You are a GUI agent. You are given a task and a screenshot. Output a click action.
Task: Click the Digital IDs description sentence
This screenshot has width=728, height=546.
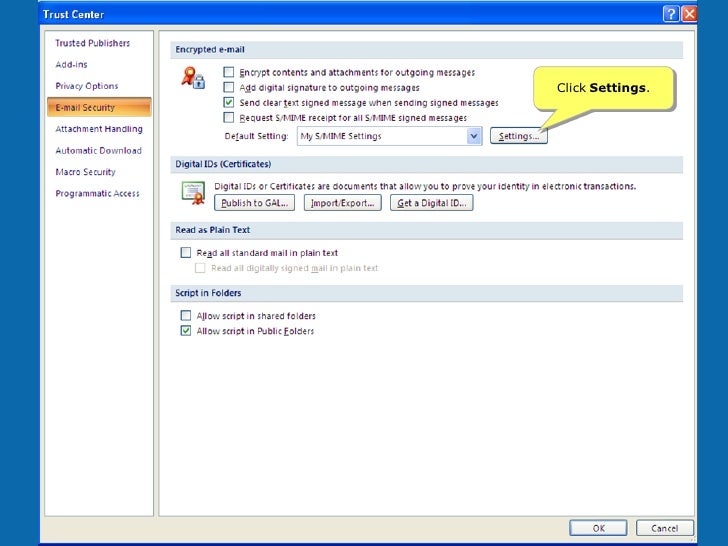[425, 186]
